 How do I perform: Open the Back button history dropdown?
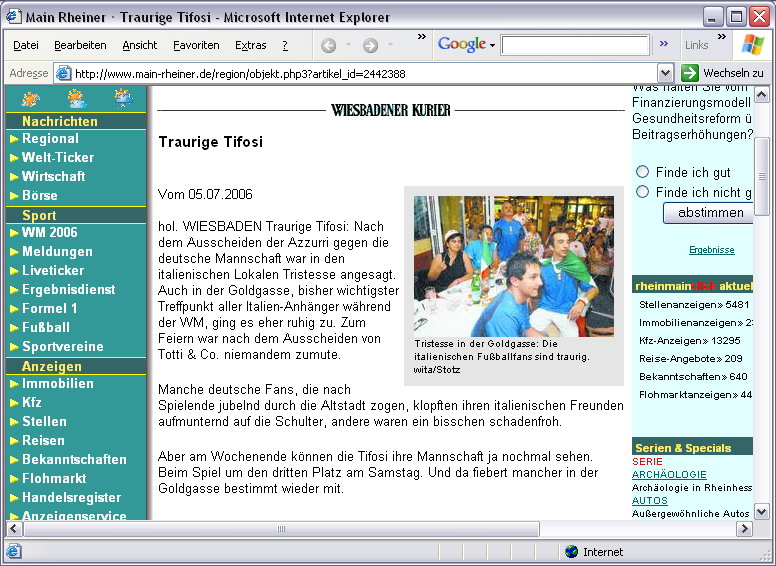click(x=348, y=45)
